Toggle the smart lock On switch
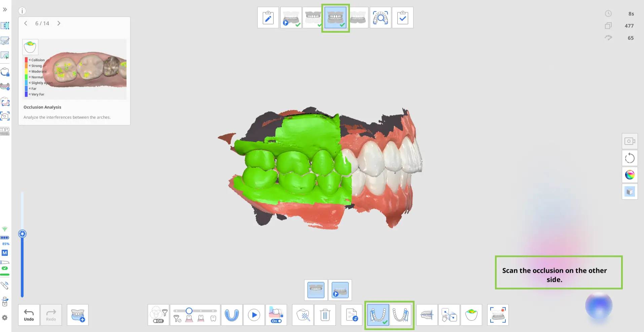The height and width of the screenshot is (332, 644). [x=276, y=321]
